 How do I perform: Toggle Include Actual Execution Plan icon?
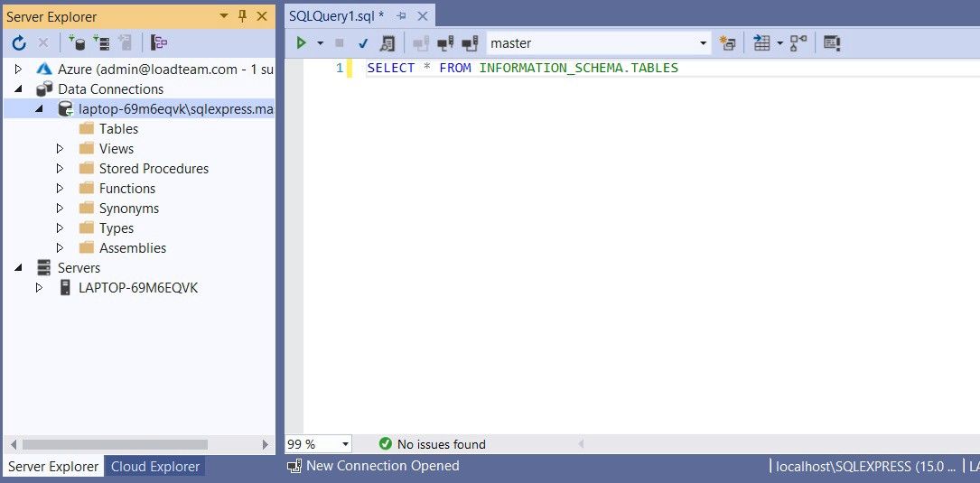(798, 43)
